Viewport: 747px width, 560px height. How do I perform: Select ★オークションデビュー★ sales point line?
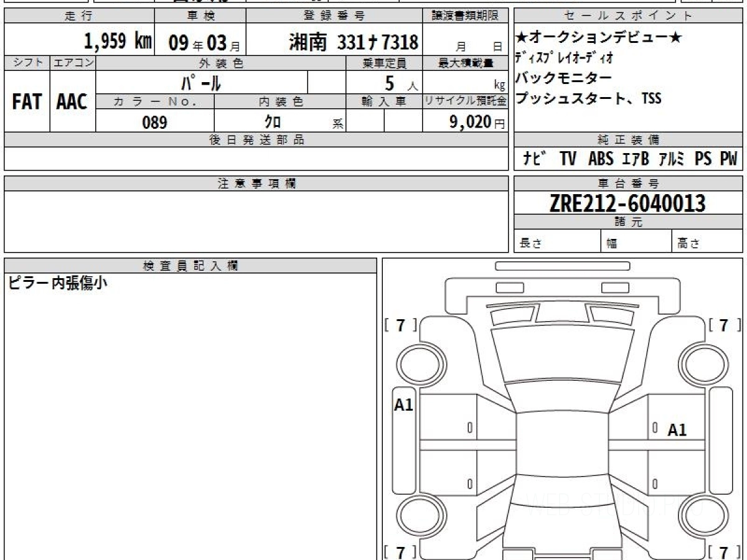pos(598,39)
